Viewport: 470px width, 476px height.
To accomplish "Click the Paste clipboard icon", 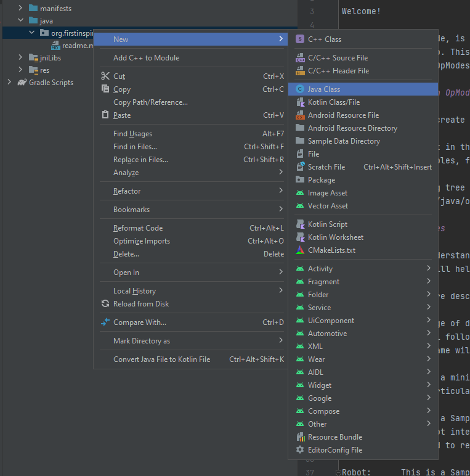I will tap(105, 115).
